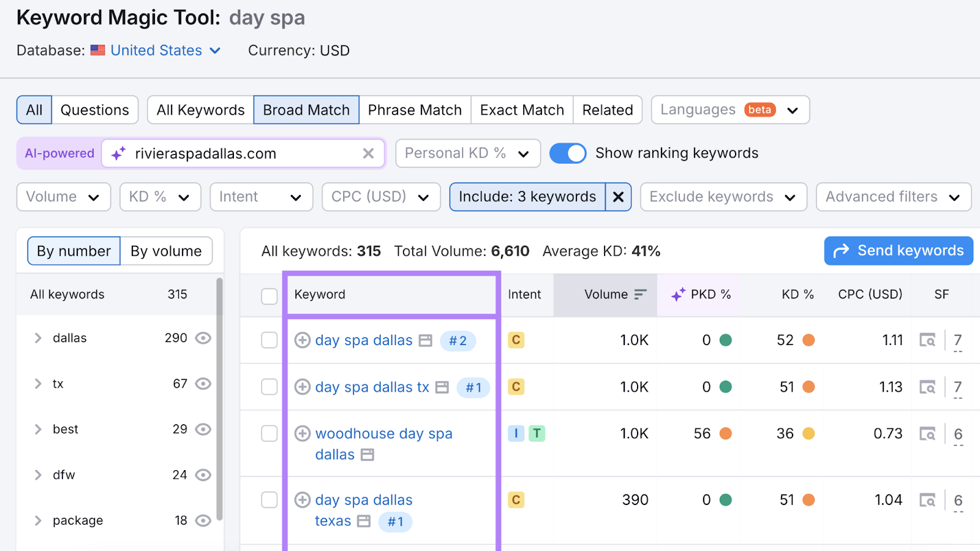Open the woodhouse day spa dallas link

point(383,434)
